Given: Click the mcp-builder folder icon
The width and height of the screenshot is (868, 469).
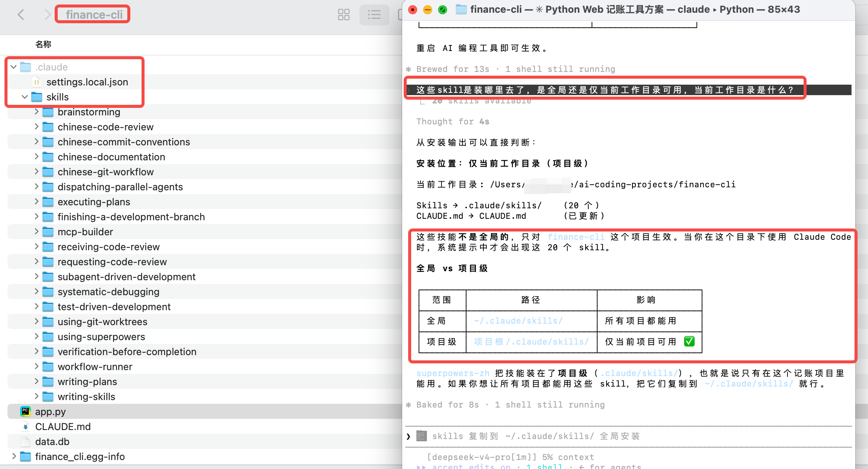Looking at the screenshot, I should click(x=48, y=232).
